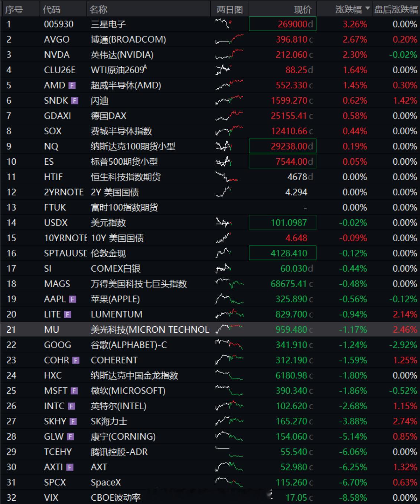
Task: Click the purple F badge beside COHR
Action: (x=76, y=360)
